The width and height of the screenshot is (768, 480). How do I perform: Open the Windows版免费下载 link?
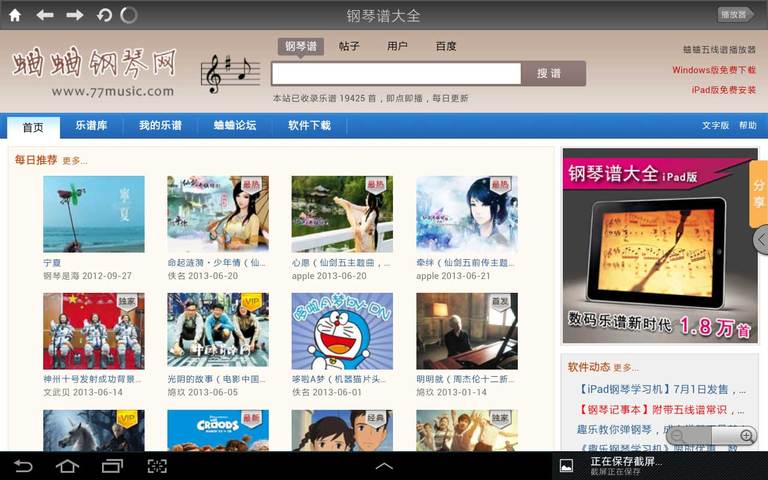point(713,70)
